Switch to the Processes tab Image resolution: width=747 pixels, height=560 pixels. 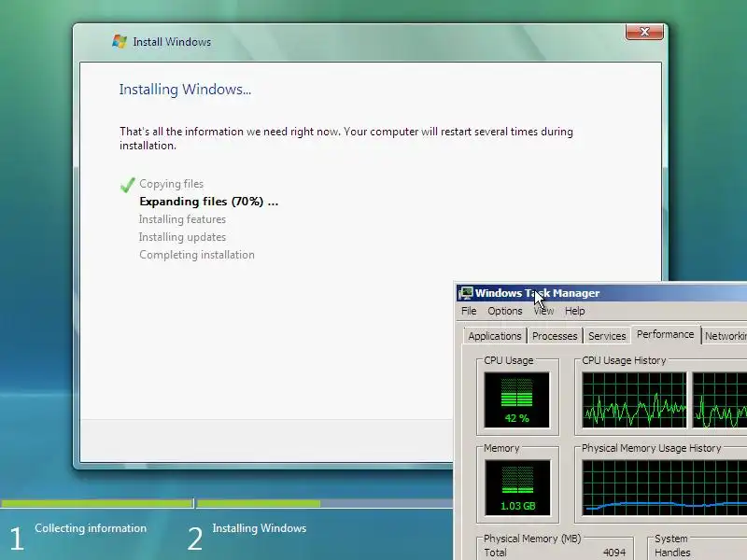[x=555, y=336]
